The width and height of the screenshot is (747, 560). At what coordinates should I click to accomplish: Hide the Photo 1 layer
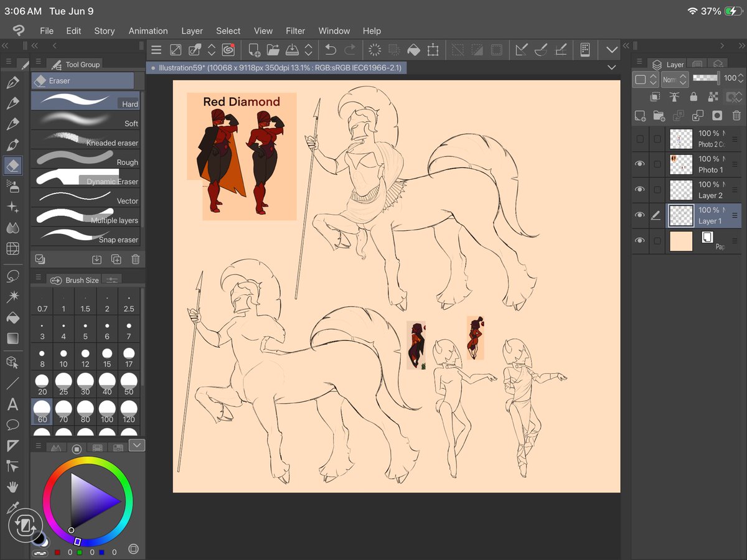point(640,164)
